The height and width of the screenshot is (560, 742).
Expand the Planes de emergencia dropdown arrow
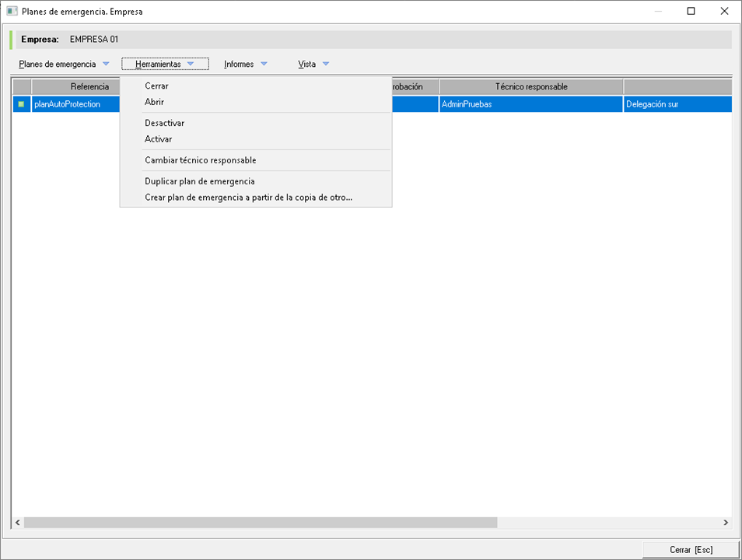(106, 64)
